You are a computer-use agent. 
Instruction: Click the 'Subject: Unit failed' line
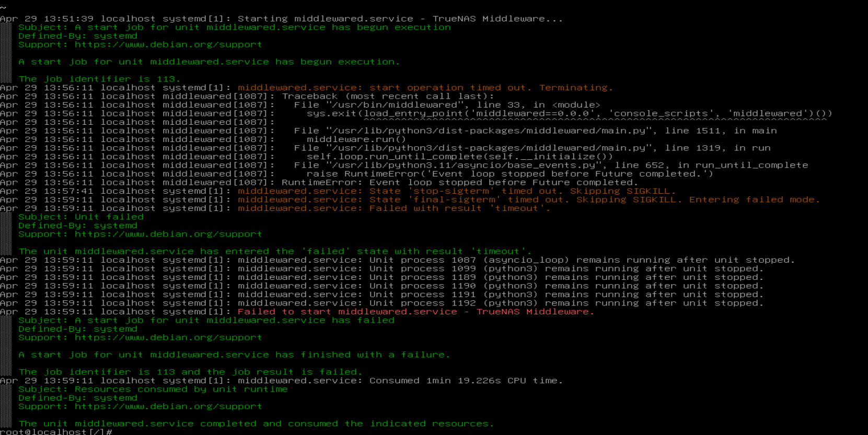tap(81, 217)
